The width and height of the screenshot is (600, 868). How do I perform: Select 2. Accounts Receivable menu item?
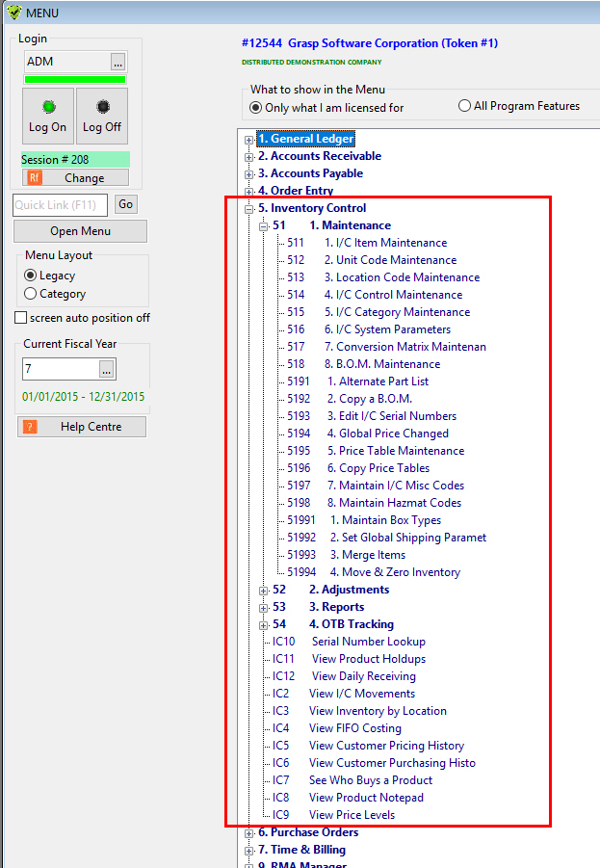click(x=320, y=156)
